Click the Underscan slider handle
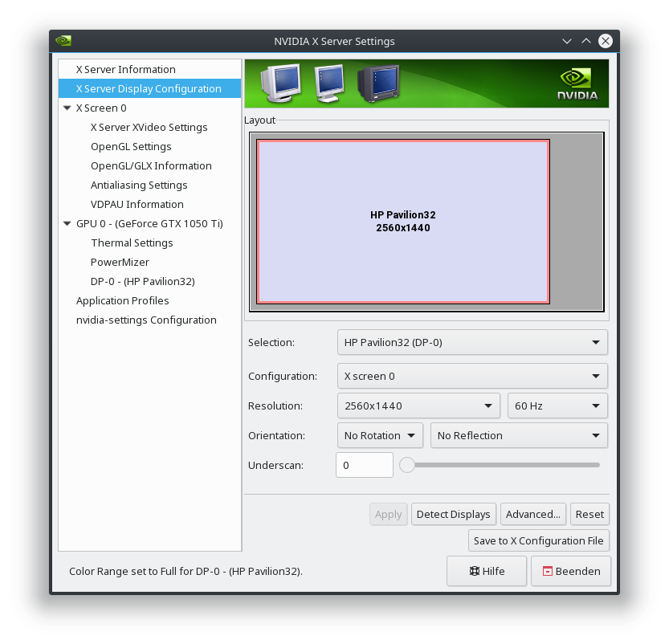 [407, 465]
